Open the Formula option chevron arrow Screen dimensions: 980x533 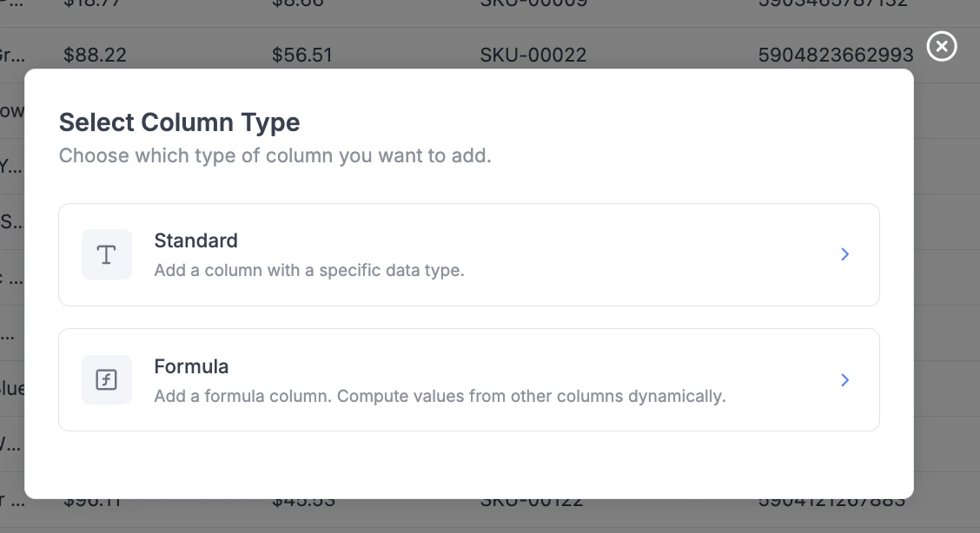844,380
